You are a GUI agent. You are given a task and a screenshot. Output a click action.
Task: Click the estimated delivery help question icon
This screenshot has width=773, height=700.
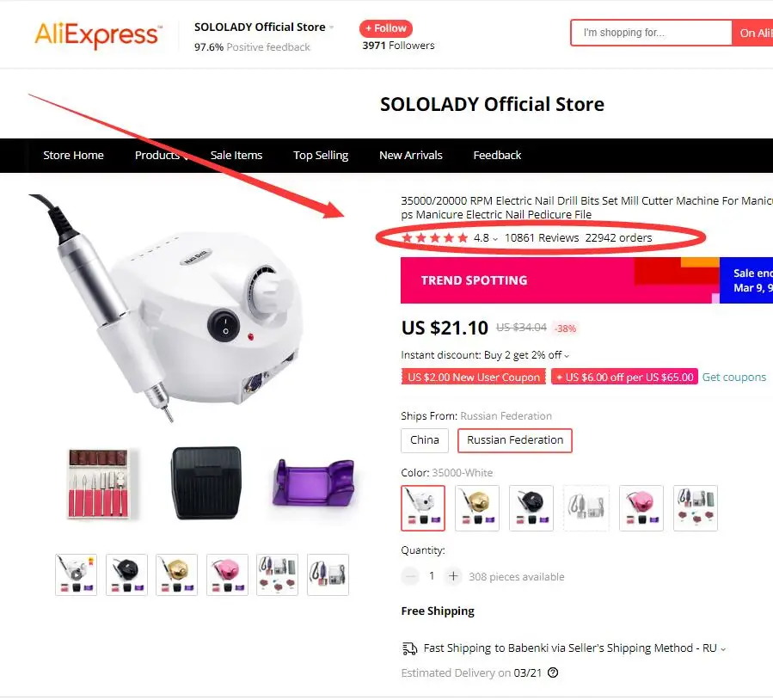point(553,672)
